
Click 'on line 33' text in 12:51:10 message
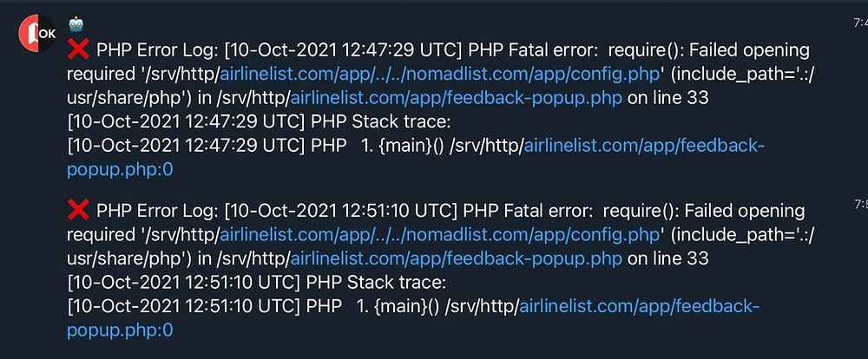click(668, 258)
